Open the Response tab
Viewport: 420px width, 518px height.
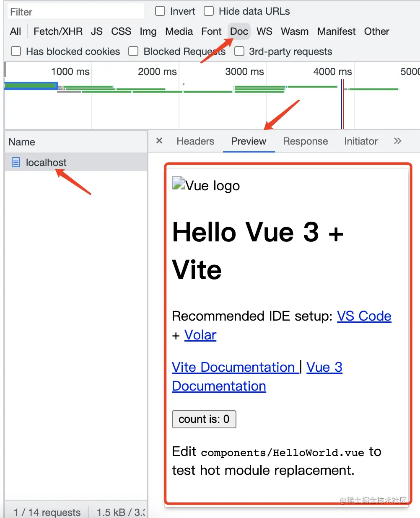[x=306, y=141]
